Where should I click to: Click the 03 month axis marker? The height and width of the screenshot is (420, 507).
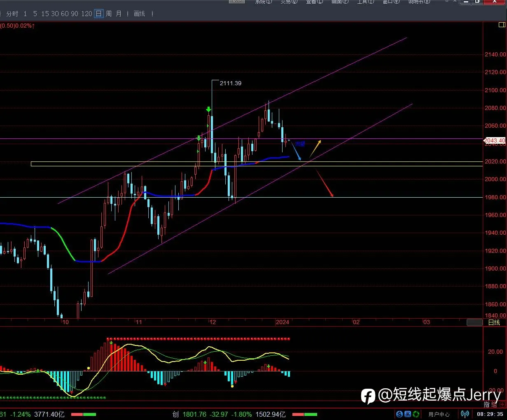(x=427, y=322)
